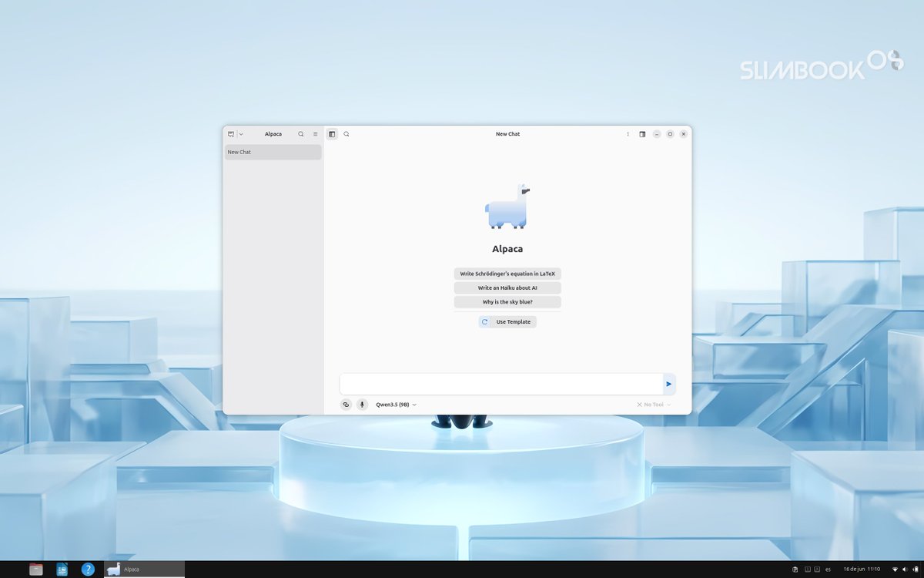Open the volume speaker tray icon
924x578 pixels.
pyautogui.click(x=904, y=570)
